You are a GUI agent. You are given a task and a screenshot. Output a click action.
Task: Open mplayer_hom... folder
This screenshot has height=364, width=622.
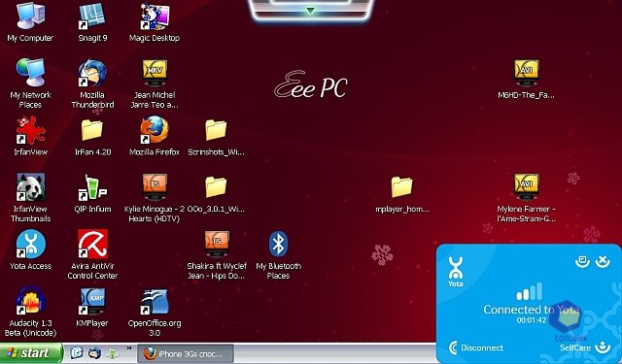(401, 193)
